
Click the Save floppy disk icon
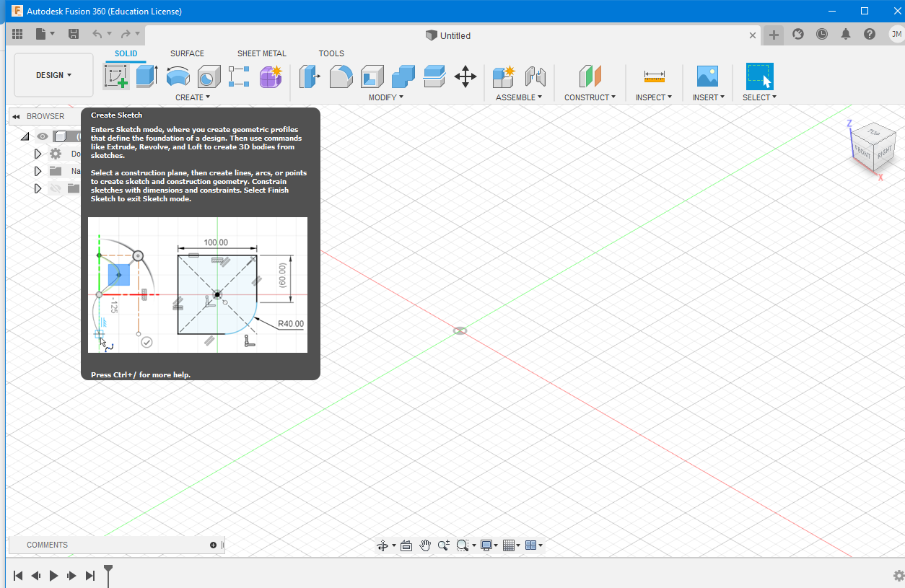click(74, 34)
